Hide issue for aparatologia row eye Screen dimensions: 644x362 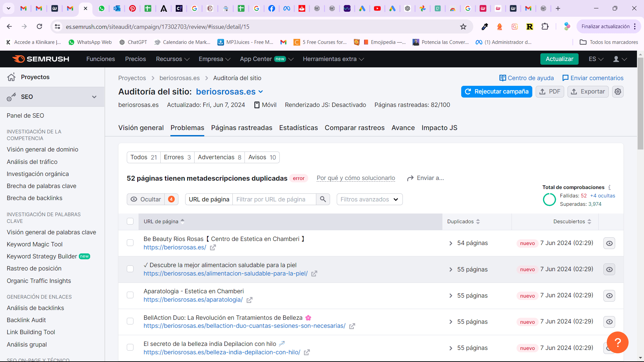click(x=609, y=296)
